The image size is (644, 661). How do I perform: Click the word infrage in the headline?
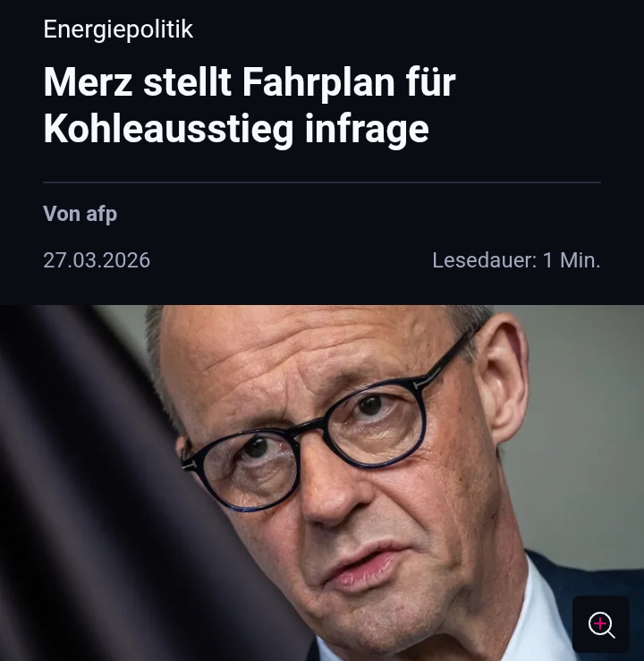pyautogui.click(x=367, y=129)
